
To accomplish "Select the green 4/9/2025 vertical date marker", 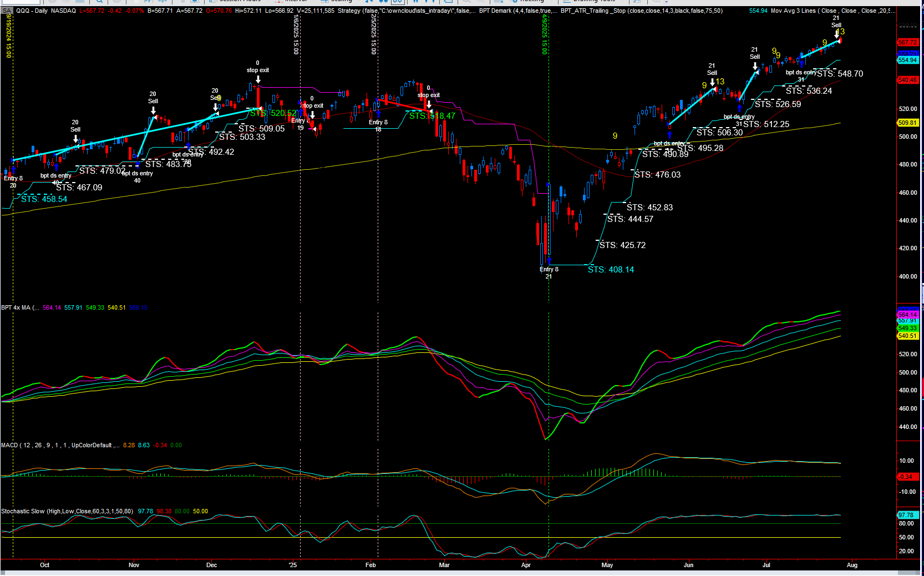I will (545, 33).
